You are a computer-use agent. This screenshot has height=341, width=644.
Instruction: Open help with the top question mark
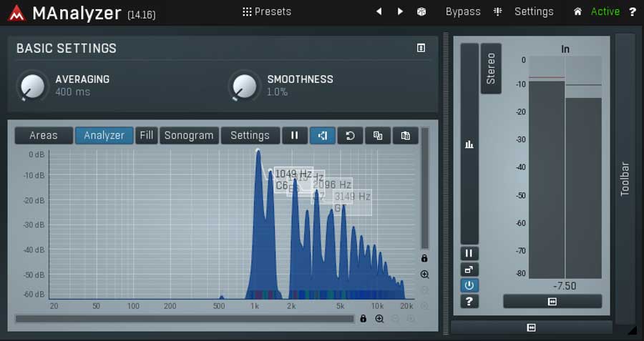tap(633, 11)
